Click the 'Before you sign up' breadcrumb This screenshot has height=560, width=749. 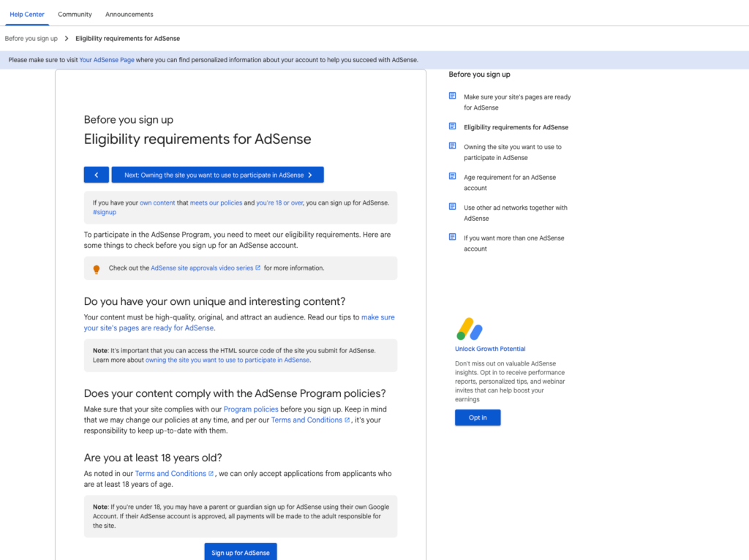click(x=31, y=39)
